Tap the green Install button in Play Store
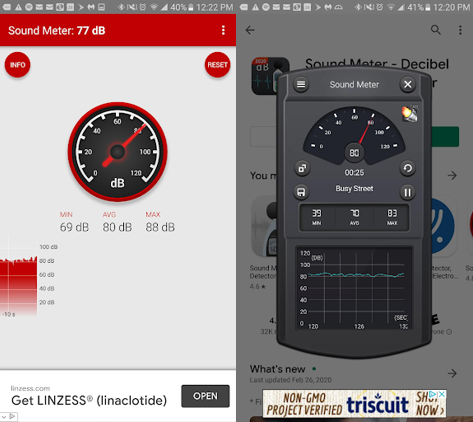473x422 pixels. tap(445, 137)
